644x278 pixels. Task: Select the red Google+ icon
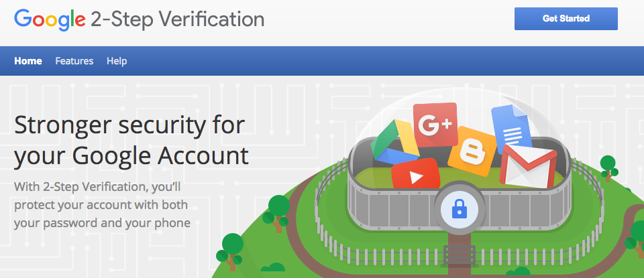(x=435, y=125)
